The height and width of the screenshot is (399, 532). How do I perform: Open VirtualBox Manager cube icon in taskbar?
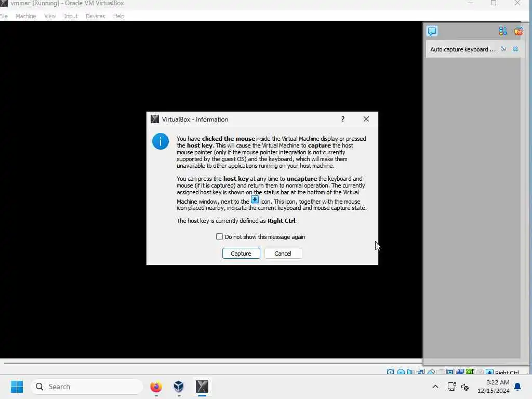click(179, 387)
